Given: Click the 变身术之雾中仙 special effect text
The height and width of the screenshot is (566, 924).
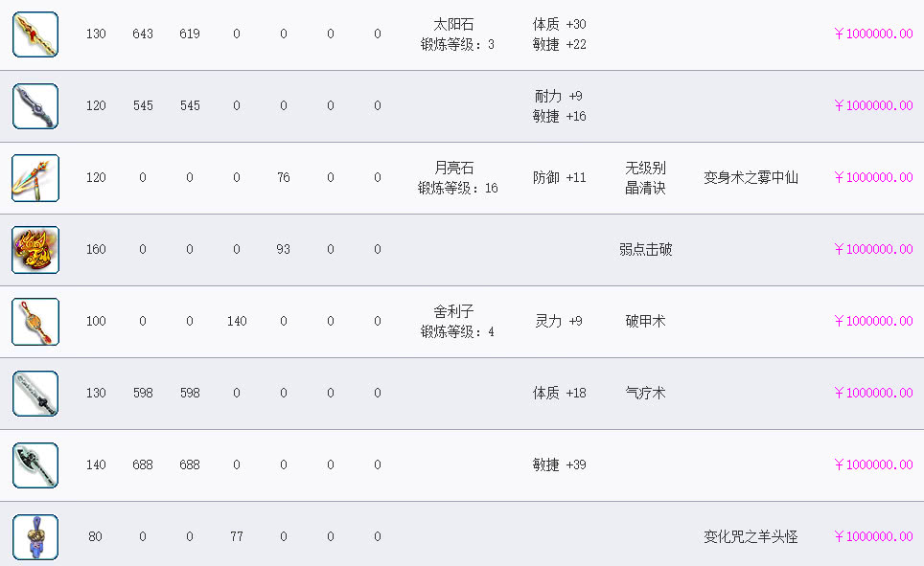Looking at the screenshot, I should pos(751,178).
